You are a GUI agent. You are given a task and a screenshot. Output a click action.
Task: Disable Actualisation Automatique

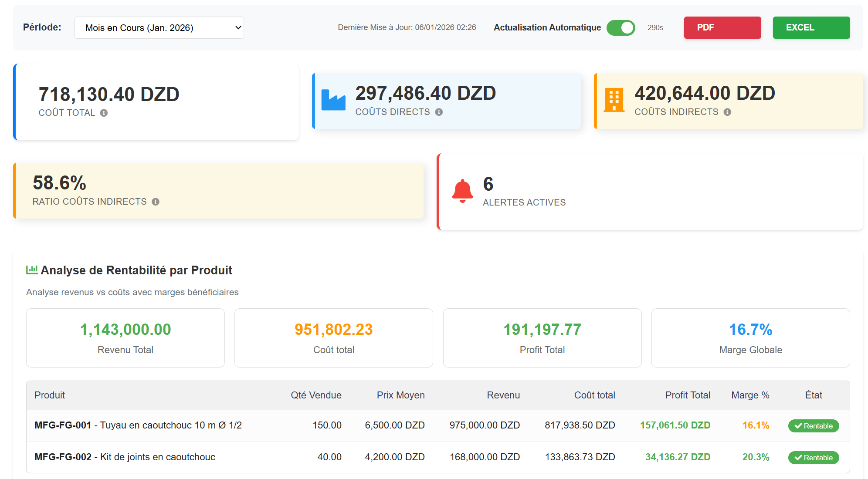621,27
